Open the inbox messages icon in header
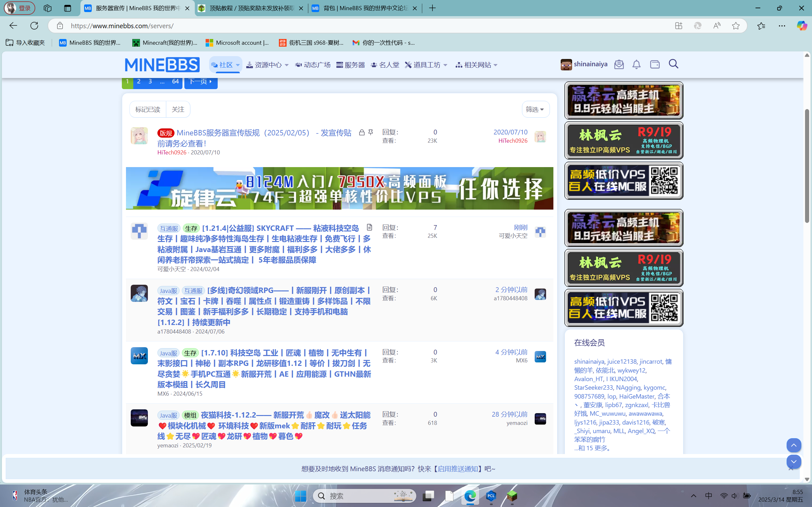This screenshot has height=507, width=812. [619, 64]
